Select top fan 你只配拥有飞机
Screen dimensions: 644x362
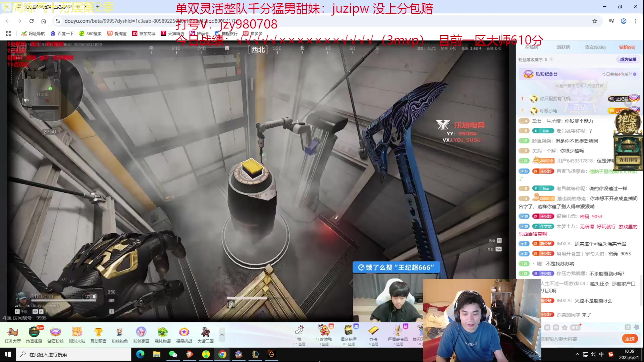click(555, 99)
